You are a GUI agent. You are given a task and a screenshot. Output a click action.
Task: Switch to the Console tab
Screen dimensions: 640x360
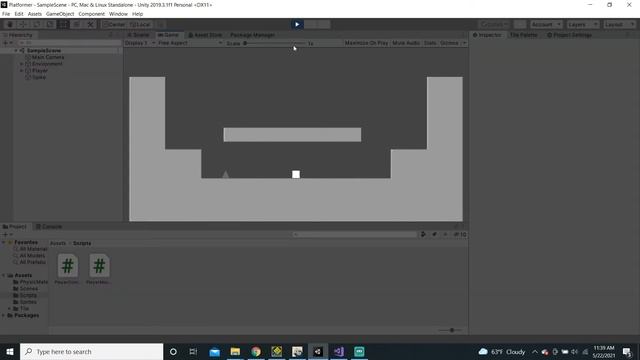(49, 227)
